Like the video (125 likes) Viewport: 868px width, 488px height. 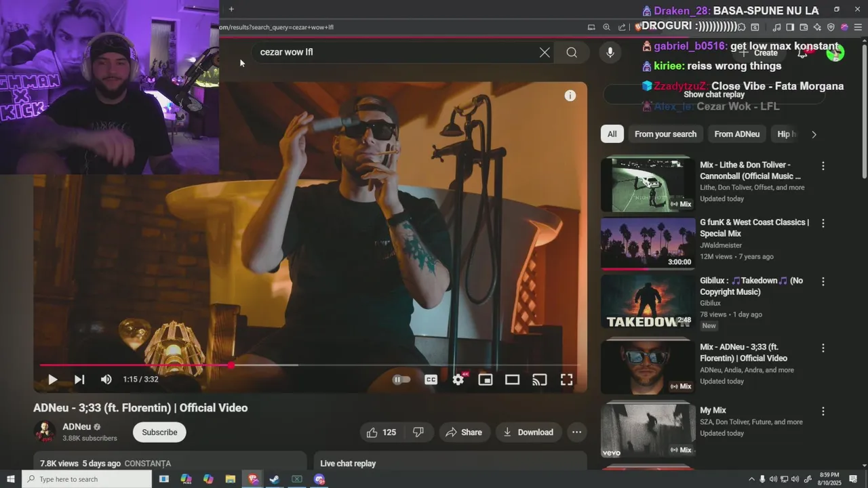[381, 432]
